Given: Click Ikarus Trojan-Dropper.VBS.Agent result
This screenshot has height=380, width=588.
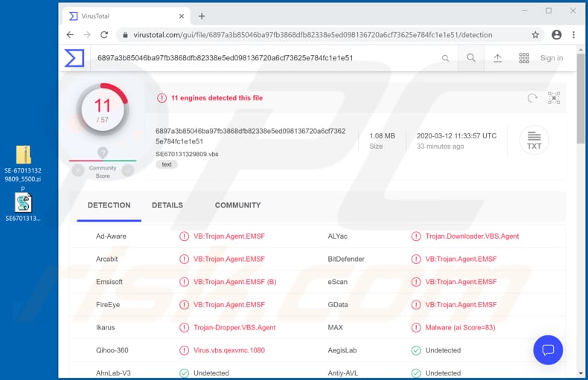Looking at the screenshot, I should pyautogui.click(x=234, y=327).
